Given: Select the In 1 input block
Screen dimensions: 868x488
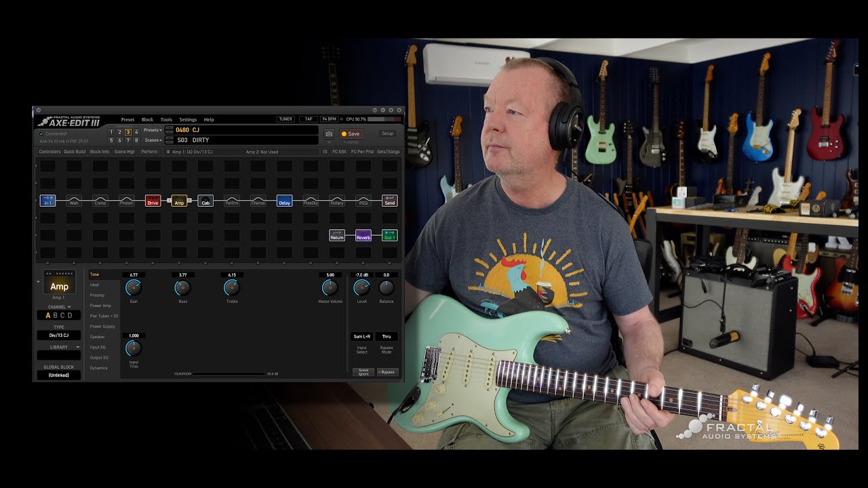Looking at the screenshot, I should coord(47,201).
